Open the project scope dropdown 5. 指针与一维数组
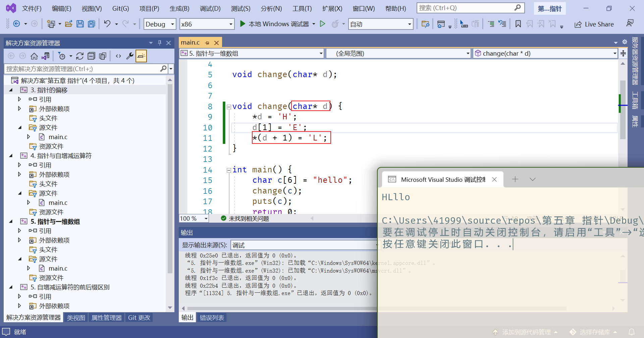The height and width of the screenshot is (338, 644). [252, 53]
